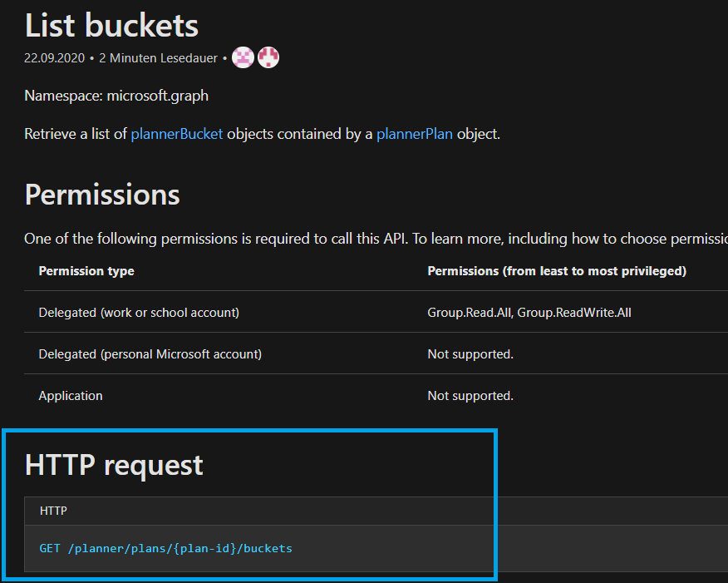Click the HTTP request section heading

(x=114, y=464)
